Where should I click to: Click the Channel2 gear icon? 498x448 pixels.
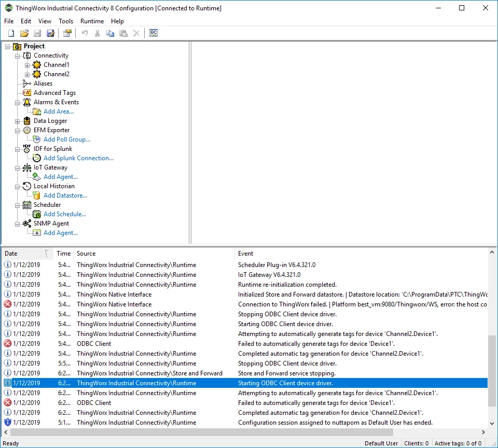(x=37, y=74)
